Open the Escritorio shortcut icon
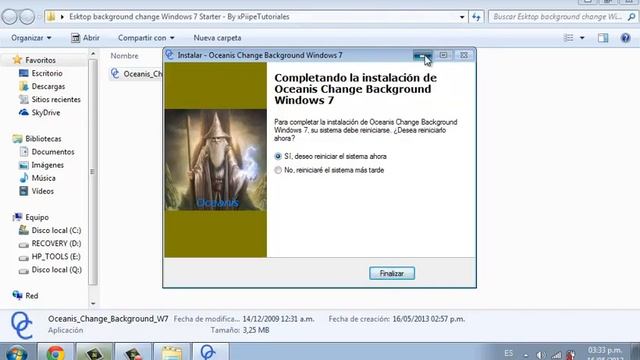Image resolution: width=640 pixels, height=360 pixels. click(x=24, y=73)
